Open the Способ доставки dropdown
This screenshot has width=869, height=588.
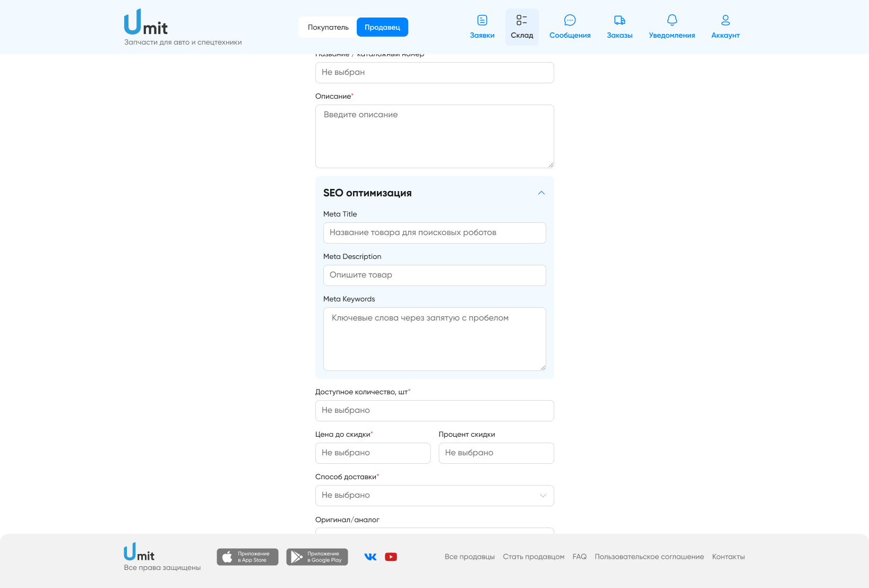click(x=435, y=496)
